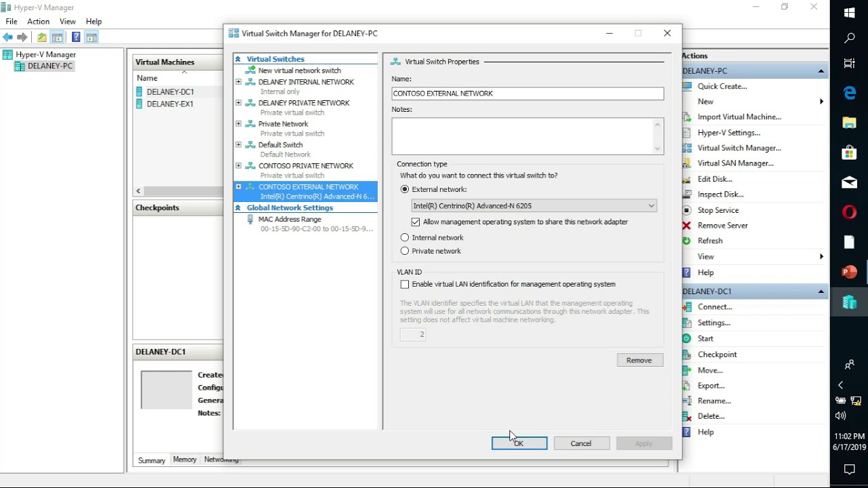Click the Connect icon for DELANEY-DC1

[687, 307]
